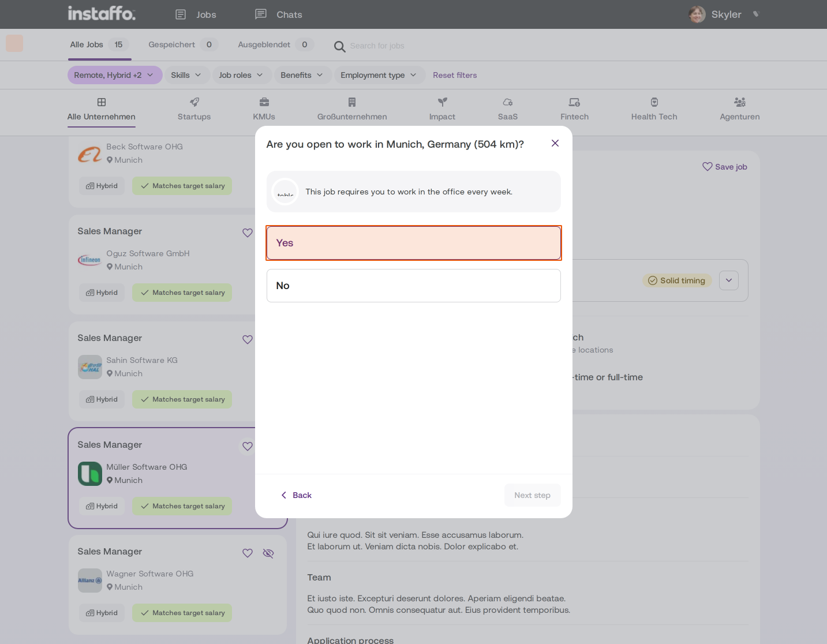Open the Employment type filter dropdown
Screen dimensions: 827x644
[379, 75]
